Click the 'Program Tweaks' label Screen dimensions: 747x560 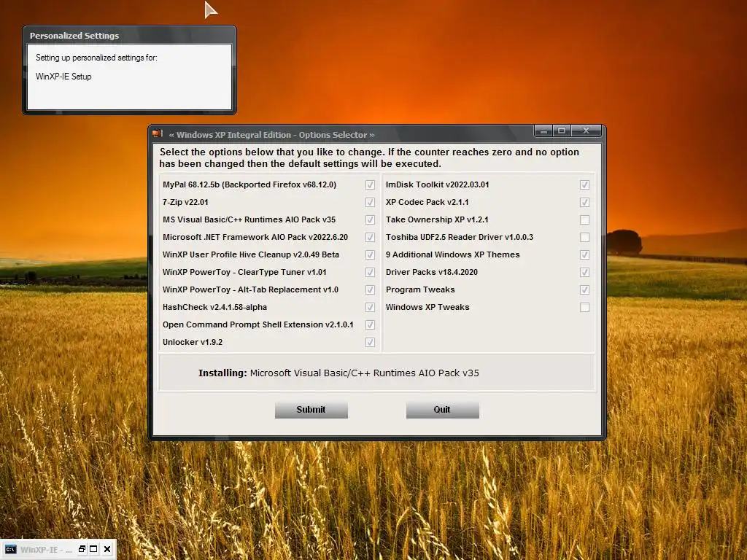pyautogui.click(x=420, y=290)
